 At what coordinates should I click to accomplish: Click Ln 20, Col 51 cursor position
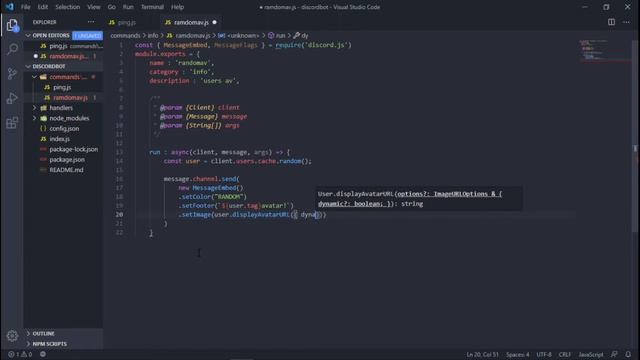tap(482, 354)
